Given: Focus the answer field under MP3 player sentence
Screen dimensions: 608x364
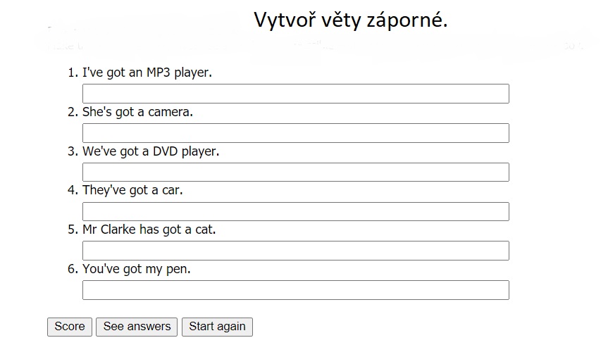Looking at the screenshot, I should click(x=295, y=94).
